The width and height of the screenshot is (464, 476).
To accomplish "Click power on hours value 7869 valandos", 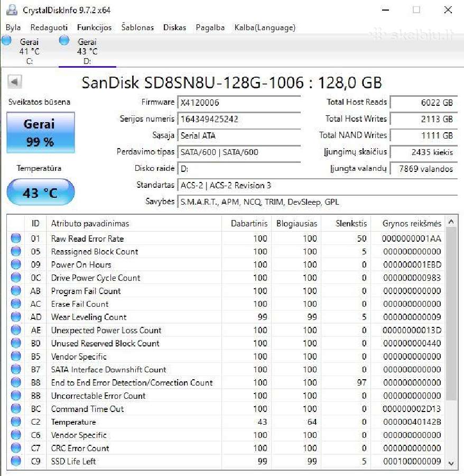I will pyautogui.click(x=424, y=169).
